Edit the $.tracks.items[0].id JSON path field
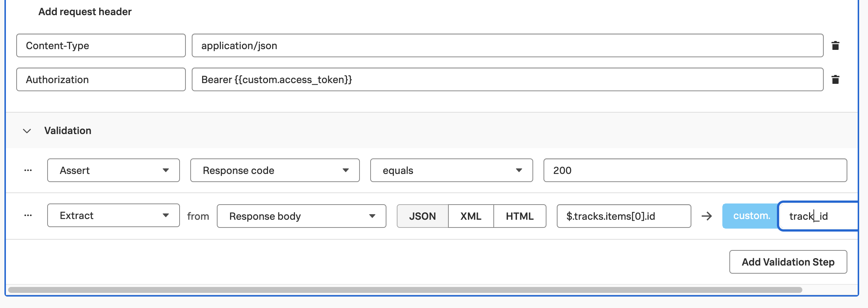 coord(624,216)
